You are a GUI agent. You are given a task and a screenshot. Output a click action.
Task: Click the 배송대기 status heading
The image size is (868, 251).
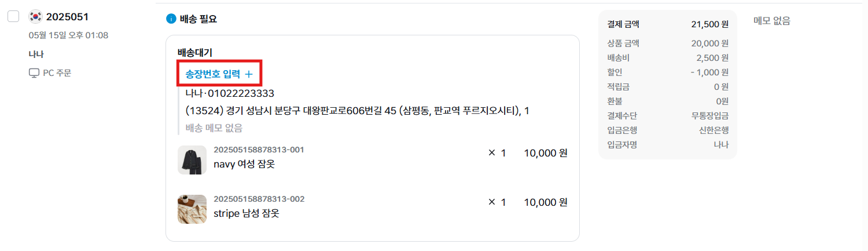tap(195, 53)
